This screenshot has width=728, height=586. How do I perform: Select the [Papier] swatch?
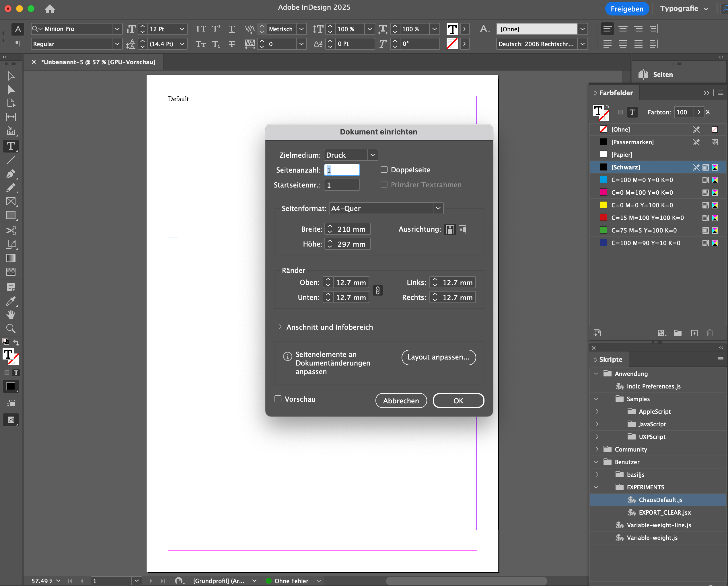(x=657, y=155)
